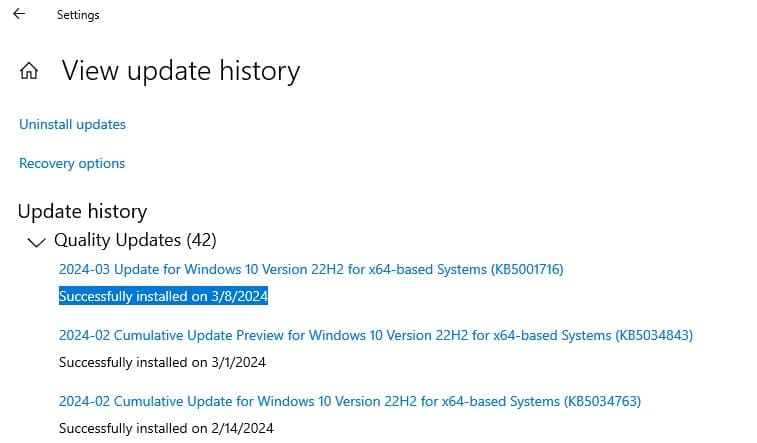Collapse the Quality Updates chevron
Viewport: 757px width, 443px height.
37,241
